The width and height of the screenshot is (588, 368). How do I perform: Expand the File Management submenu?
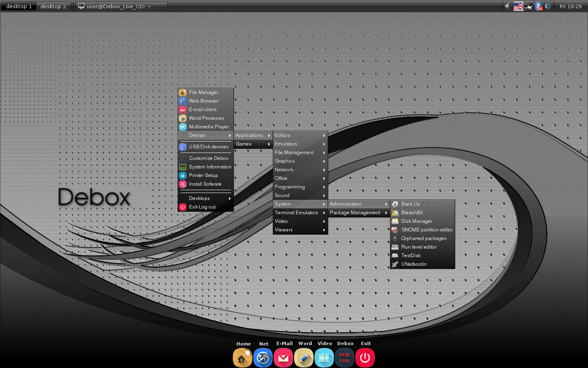(300, 153)
